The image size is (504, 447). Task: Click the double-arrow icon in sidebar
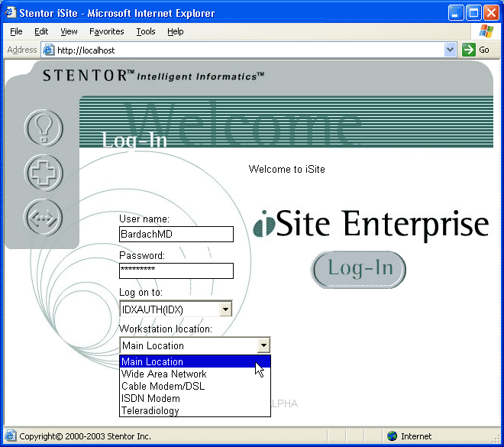click(x=44, y=218)
